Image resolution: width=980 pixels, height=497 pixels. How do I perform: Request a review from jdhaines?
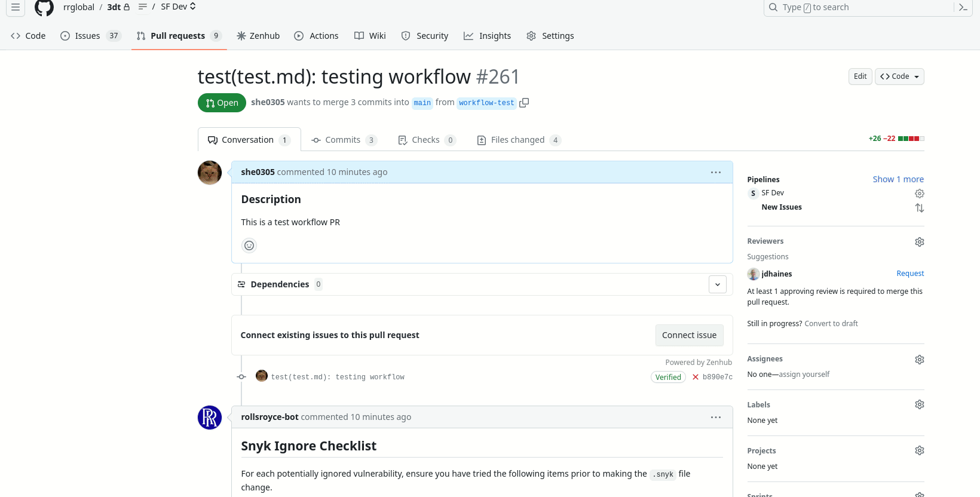pos(910,274)
